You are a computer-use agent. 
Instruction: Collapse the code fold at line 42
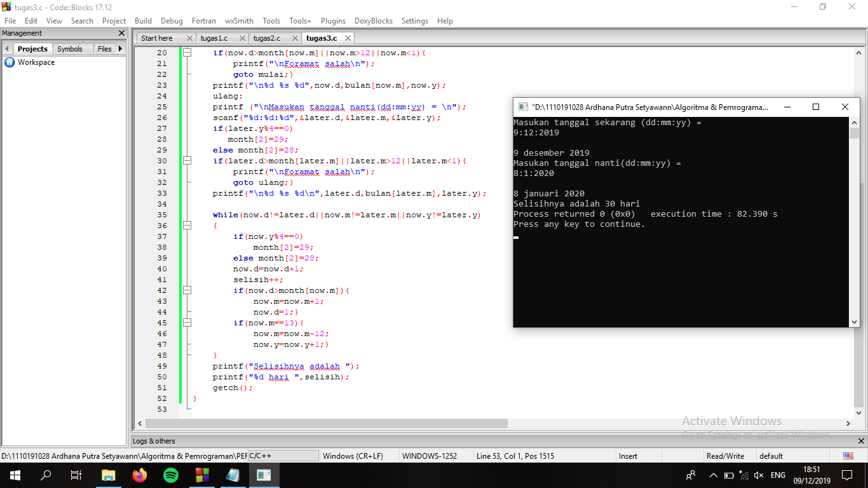pyautogui.click(x=187, y=290)
